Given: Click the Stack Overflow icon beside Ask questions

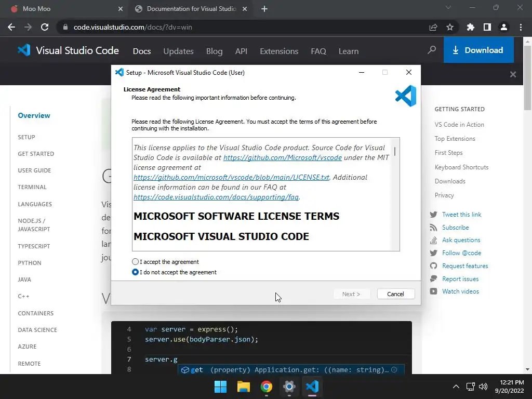Looking at the screenshot, I should tap(433, 240).
